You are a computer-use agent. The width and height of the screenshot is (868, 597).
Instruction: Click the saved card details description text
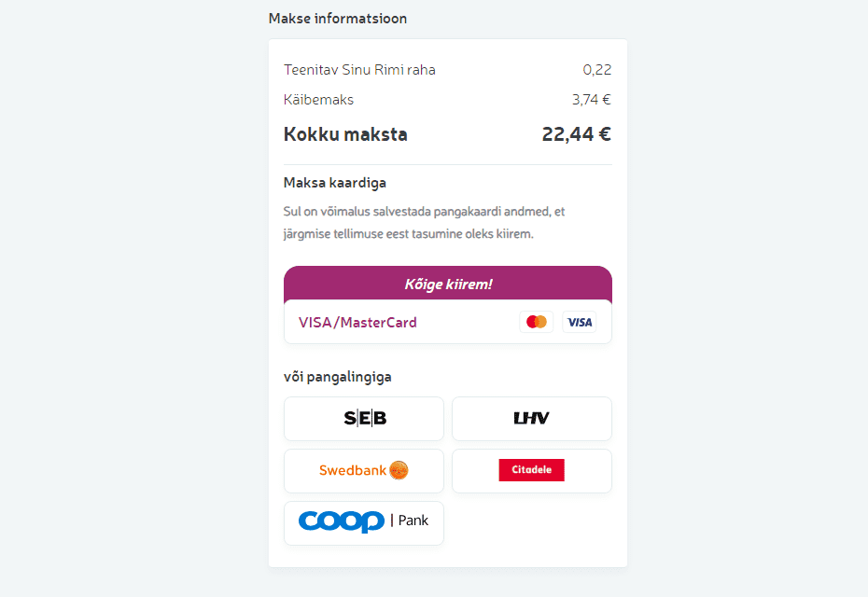[424, 223]
